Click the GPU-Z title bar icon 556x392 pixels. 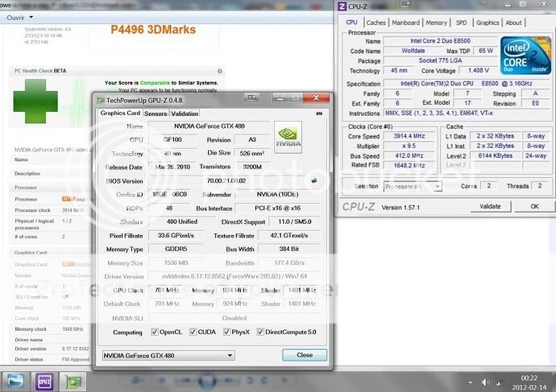point(100,100)
